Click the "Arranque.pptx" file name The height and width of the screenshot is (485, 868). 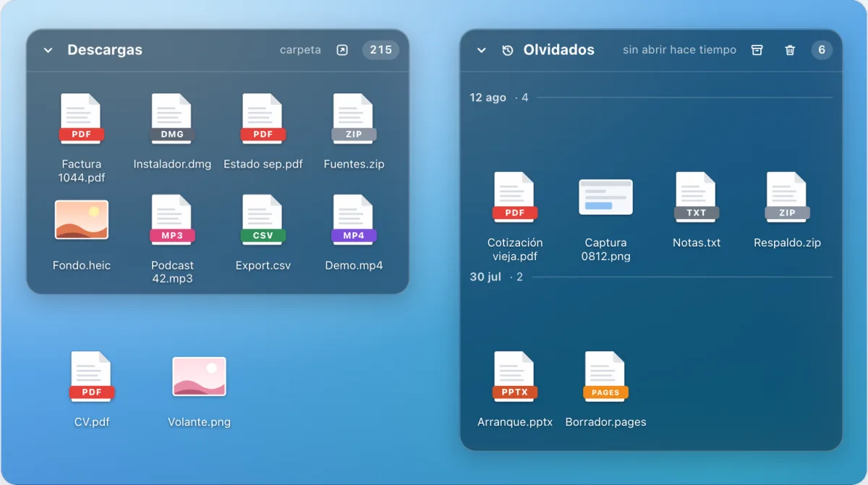pyautogui.click(x=515, y=422)
